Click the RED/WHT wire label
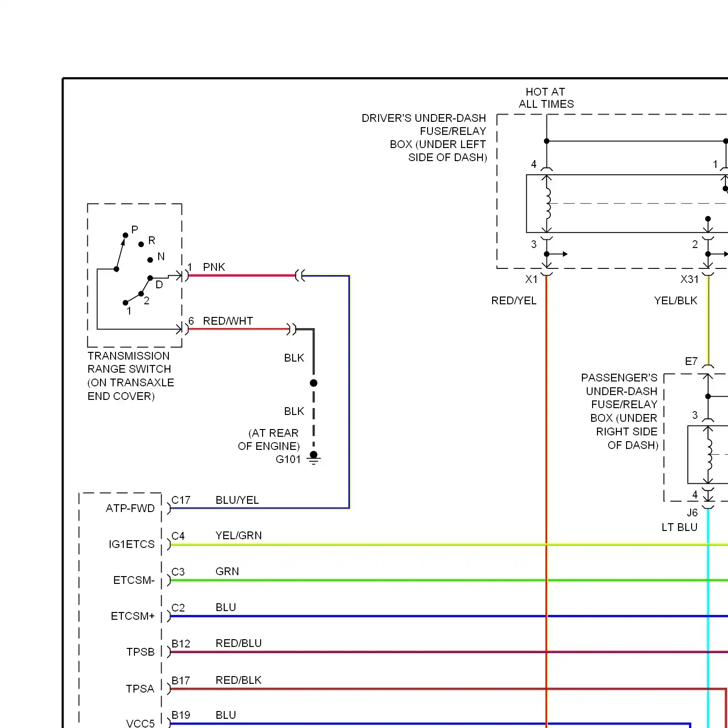728x728 pixels. 228,321
